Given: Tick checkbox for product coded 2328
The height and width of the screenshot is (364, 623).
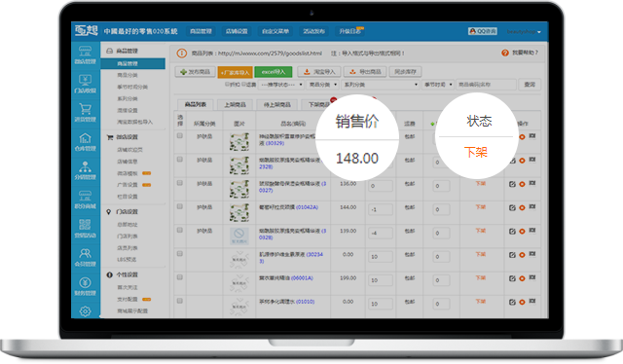Looking at the screenshot, I should (x=179, y=160).
